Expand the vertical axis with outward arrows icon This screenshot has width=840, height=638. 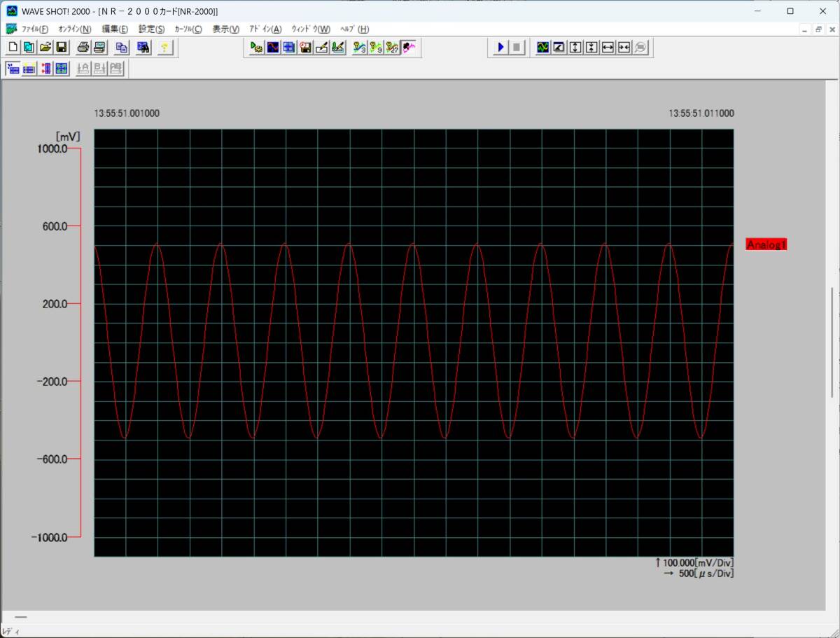click(575, 48)
